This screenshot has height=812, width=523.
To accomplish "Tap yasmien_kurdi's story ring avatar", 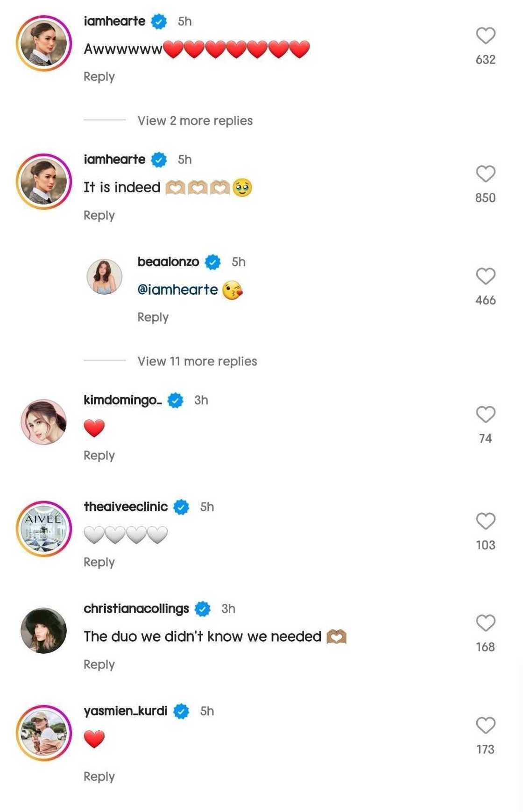I will pyautogui.click(x=44, y=733).
